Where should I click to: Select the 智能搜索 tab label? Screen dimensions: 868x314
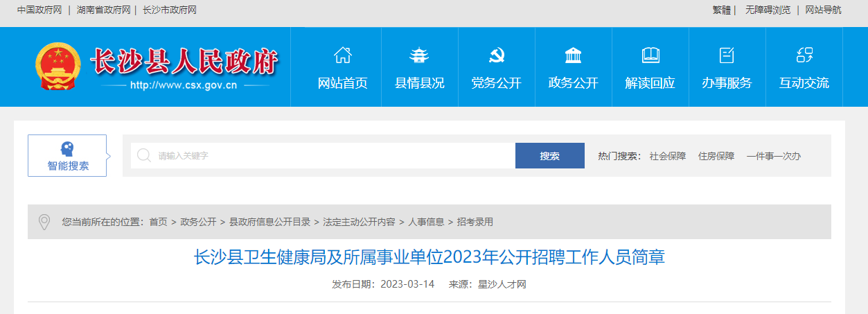[68, 166]
